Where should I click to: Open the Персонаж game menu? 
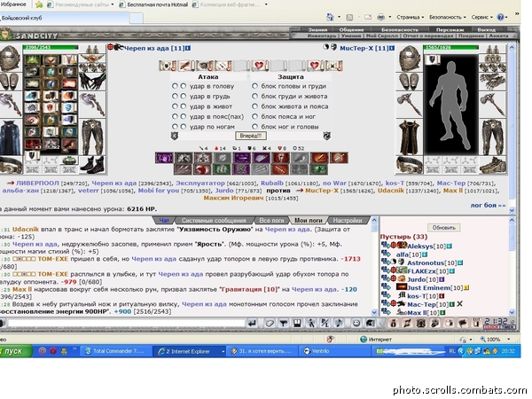[450, 30]
